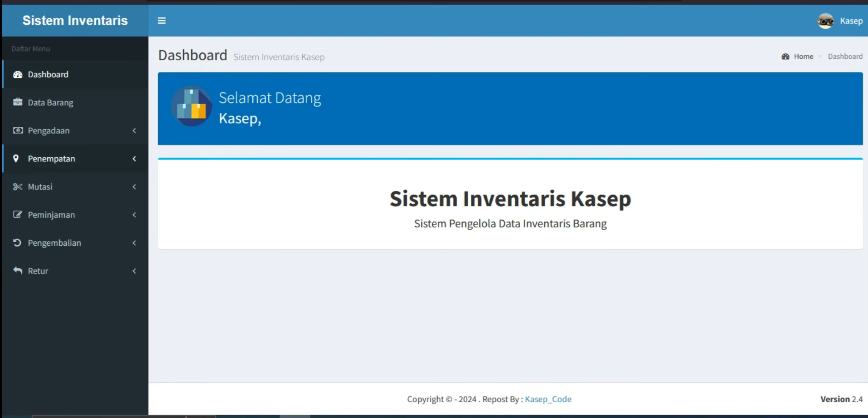Image resolution: width=868 pixels, height=418 pixels.
Task: Click the 'Sistem Inventaris Kasep' main heading
Action: pyautogui.click(x=510, y=198)
